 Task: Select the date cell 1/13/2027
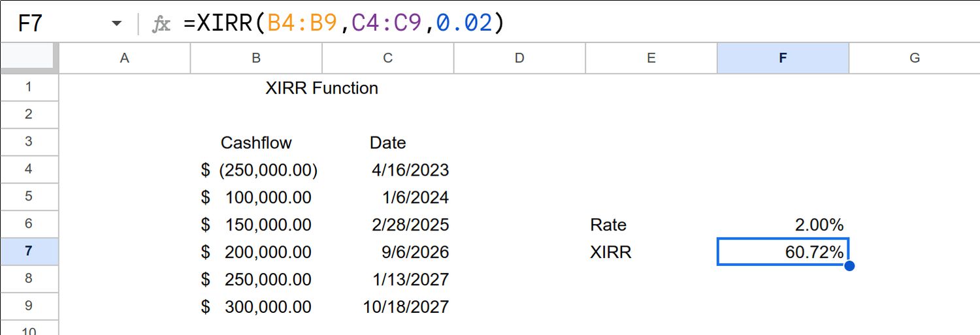[x=388, y=279]
